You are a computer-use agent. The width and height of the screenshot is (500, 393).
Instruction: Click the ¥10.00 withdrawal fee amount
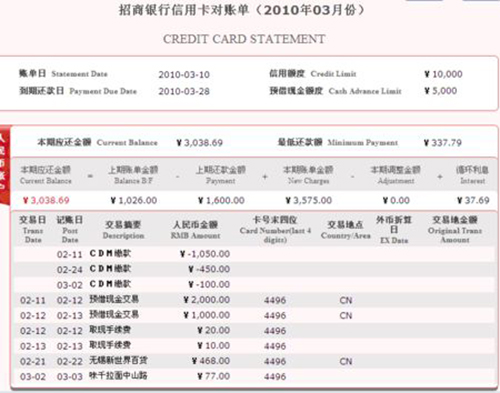[x=213, y=346]
